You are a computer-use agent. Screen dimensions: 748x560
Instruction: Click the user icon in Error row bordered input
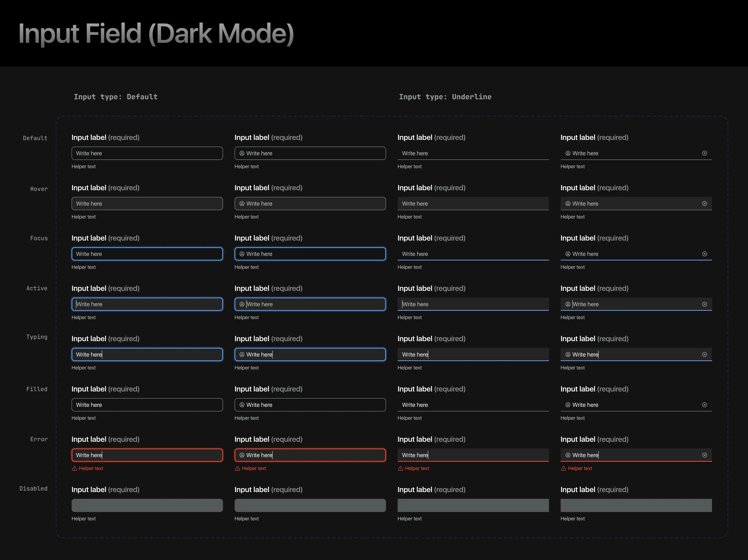(242, 455)
